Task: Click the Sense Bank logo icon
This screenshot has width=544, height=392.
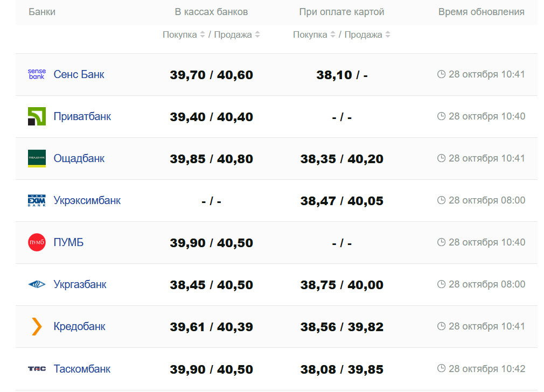Action: 37,74
